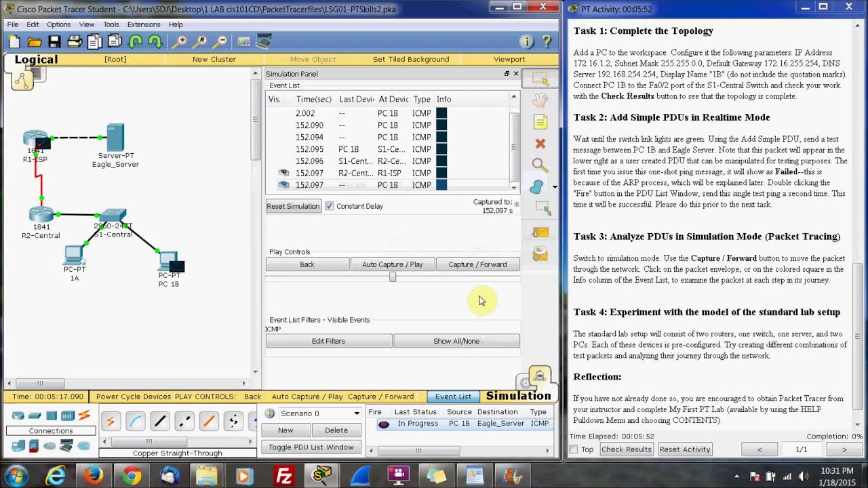Click the Zoom Out magnifier icon
The width and height of the screenshot is (868, 488).
coord(220,42)
